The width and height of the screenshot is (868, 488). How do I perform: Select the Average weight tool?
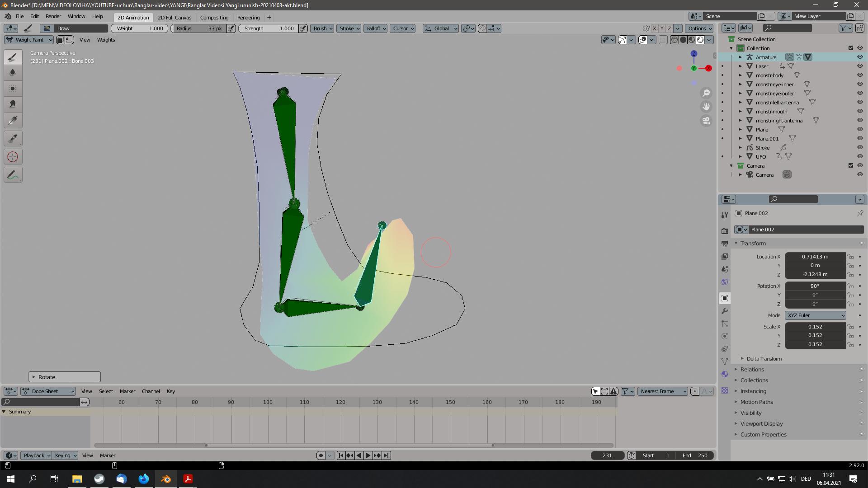click(x=13, y=88)
